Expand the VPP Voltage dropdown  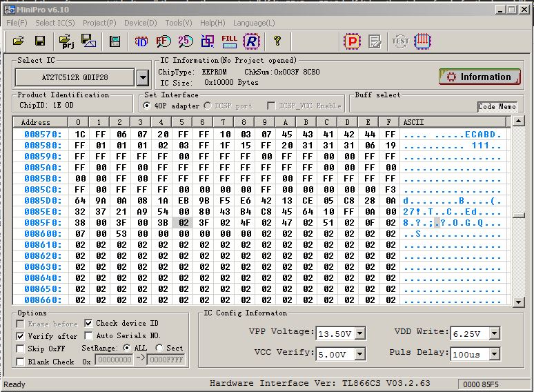[359, 334]
